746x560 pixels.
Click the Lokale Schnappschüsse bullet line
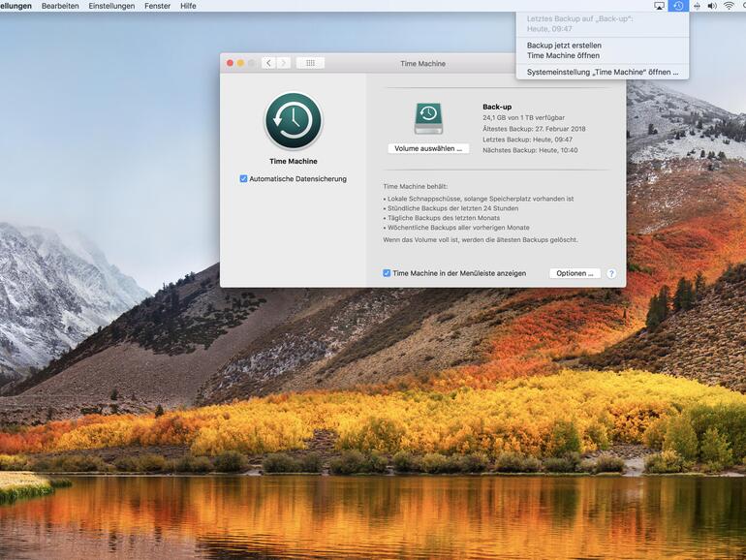coord(479,199)
